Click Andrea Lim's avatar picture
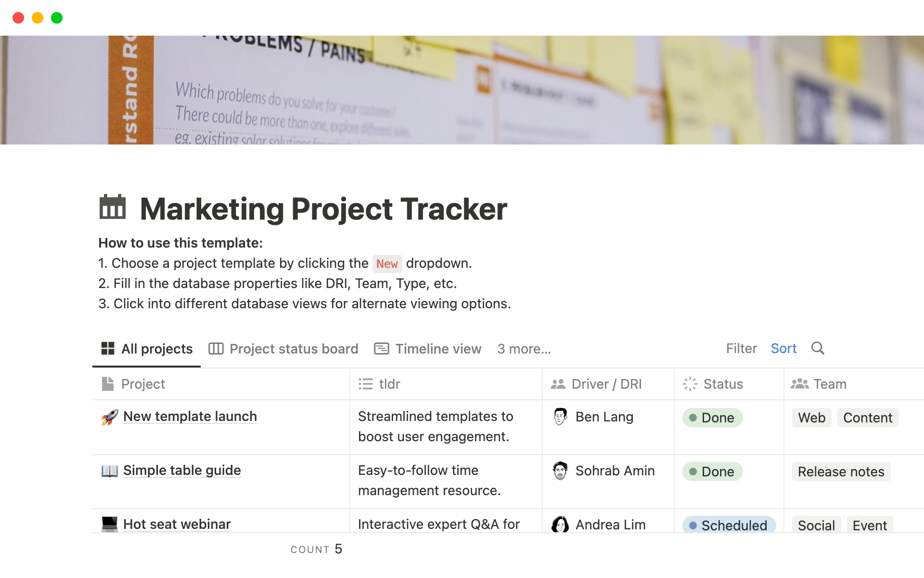Viewport: 924px width, 578px height. [x=561, y=525]
